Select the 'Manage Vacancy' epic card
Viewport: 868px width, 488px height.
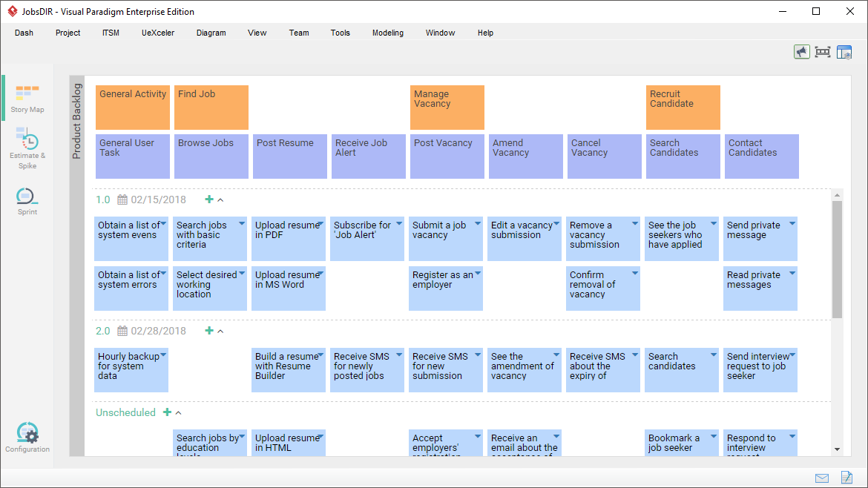[447, 108]
